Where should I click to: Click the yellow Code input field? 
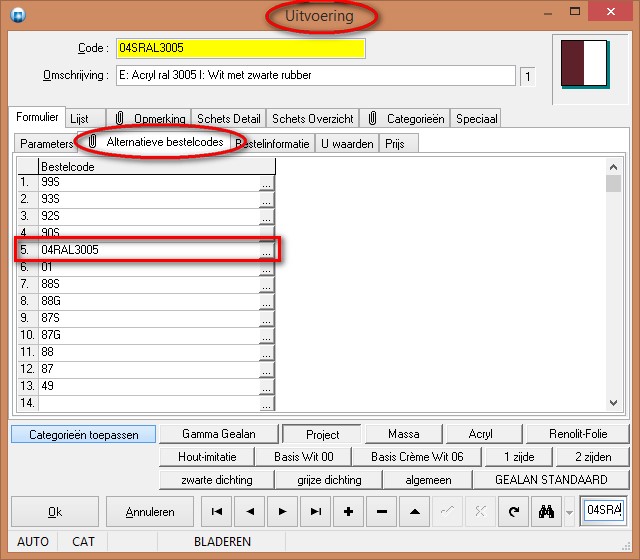pyautogui.click(x=241, y=48)
